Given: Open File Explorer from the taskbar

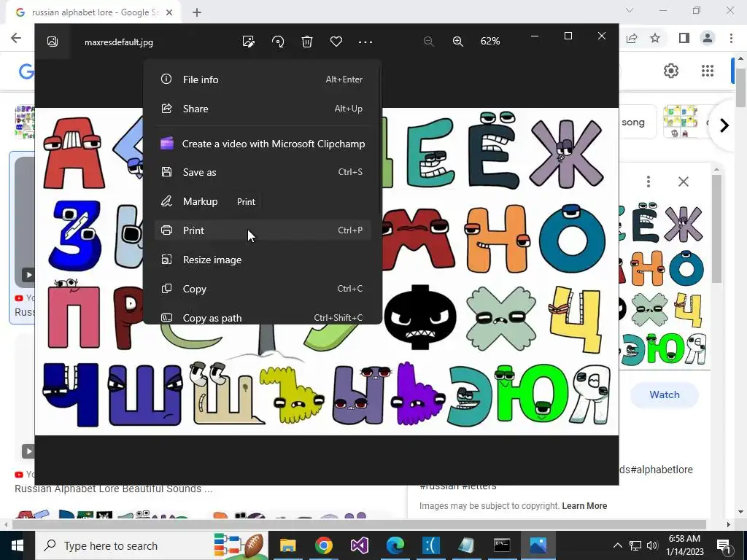Looking at the screenshot, I should coord(287,545).
